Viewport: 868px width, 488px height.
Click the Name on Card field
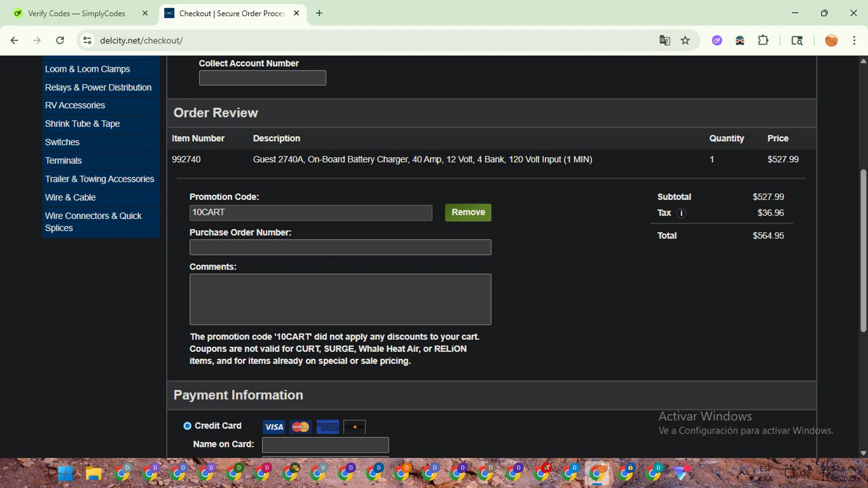(x=326, y=445)
